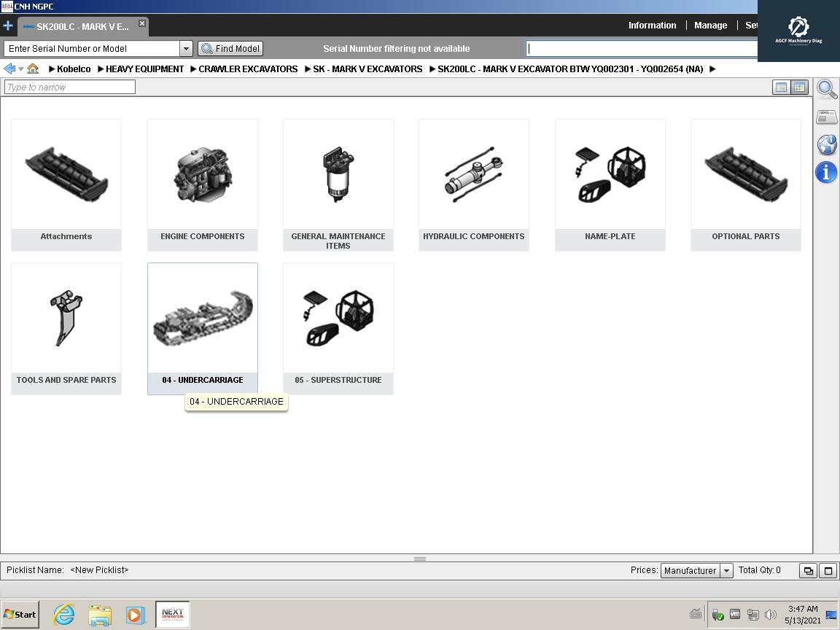
Task: Open the magnifier search tool
Action: tap(827, 88)
